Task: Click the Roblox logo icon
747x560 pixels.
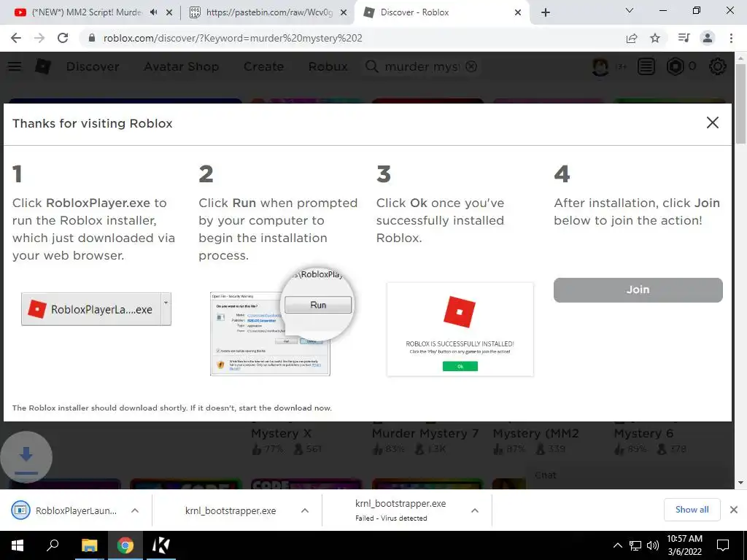Action: tap(43, 66)
